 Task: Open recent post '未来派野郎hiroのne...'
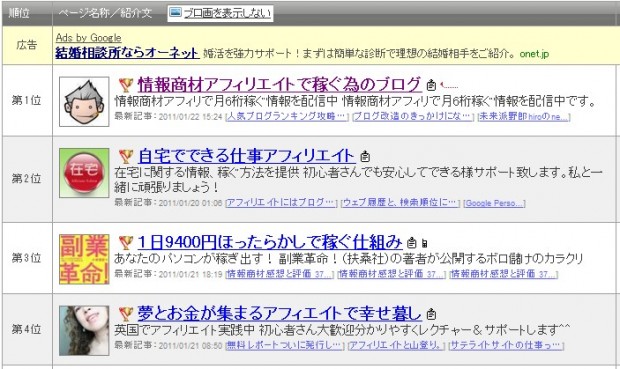tap(524, 117)
